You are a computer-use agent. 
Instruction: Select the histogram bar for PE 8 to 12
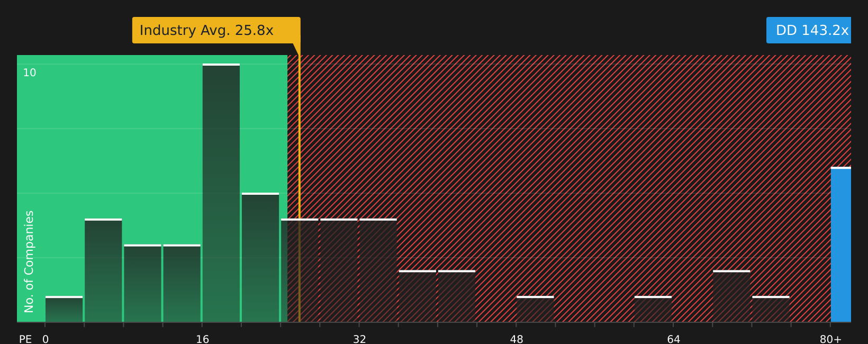(142, 283)
